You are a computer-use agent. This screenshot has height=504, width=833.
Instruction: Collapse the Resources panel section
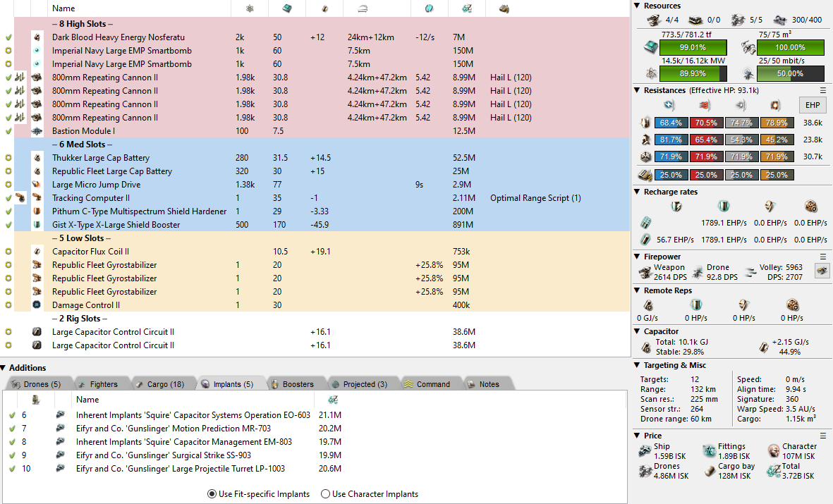click(x=637, y=6)
